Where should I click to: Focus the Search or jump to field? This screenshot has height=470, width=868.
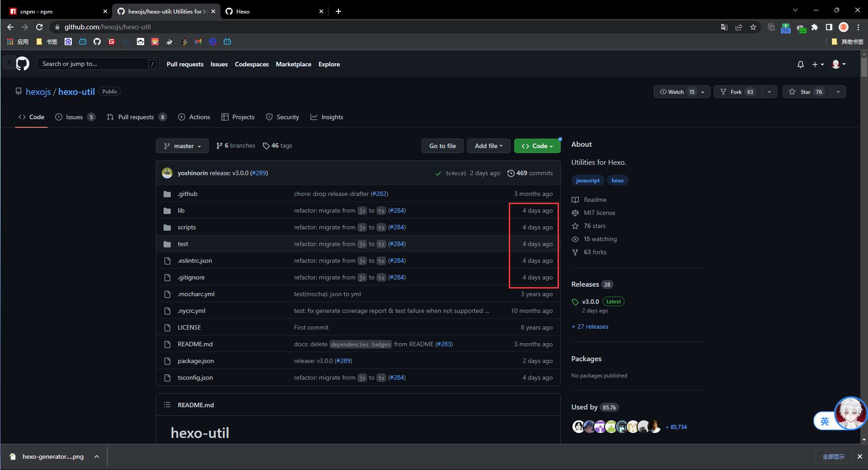pyautogui.click(x=94, y=64)
